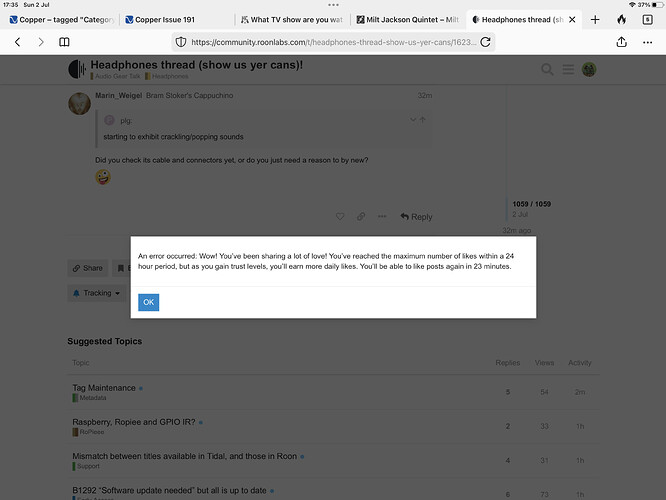The image size is (666, 500).
Task: Like the post with the heart icon
Action: coord(340,216)
